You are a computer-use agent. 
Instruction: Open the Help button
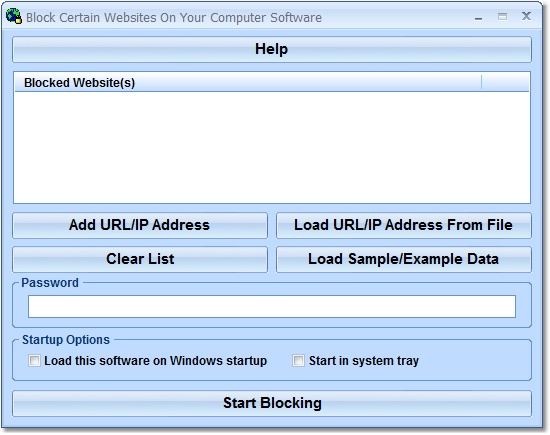pos(272,49)
